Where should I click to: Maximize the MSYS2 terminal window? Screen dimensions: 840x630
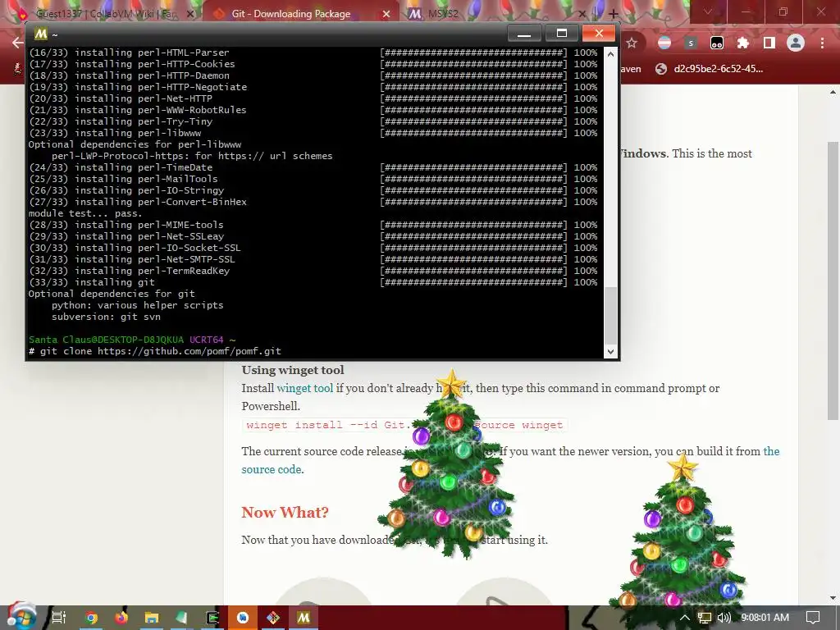pos(561,34)
